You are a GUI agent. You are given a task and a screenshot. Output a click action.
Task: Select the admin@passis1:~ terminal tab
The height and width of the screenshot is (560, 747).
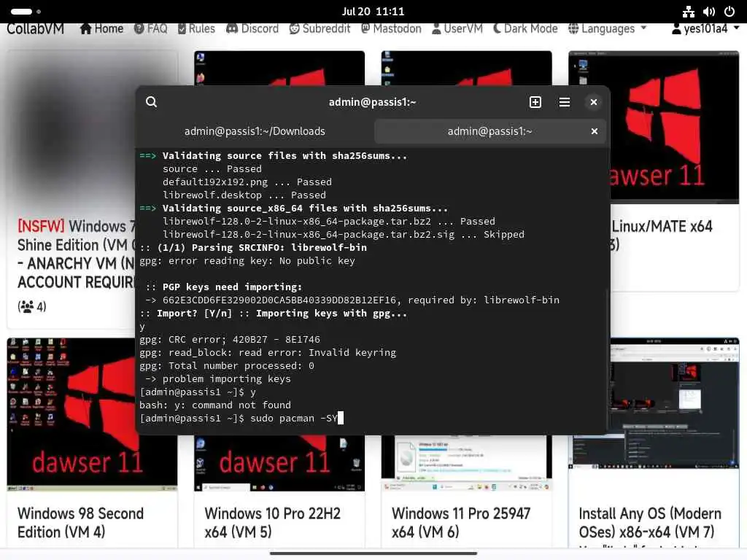click(489, 131)
